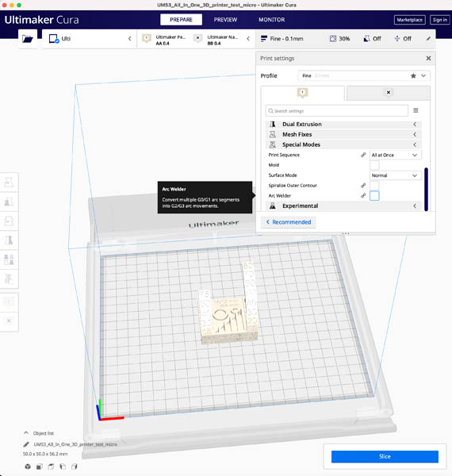This screenshot has height=476, width=452.
Task: Enable Spiralize Outer Contour checkbox
Action: click(374, 186)
